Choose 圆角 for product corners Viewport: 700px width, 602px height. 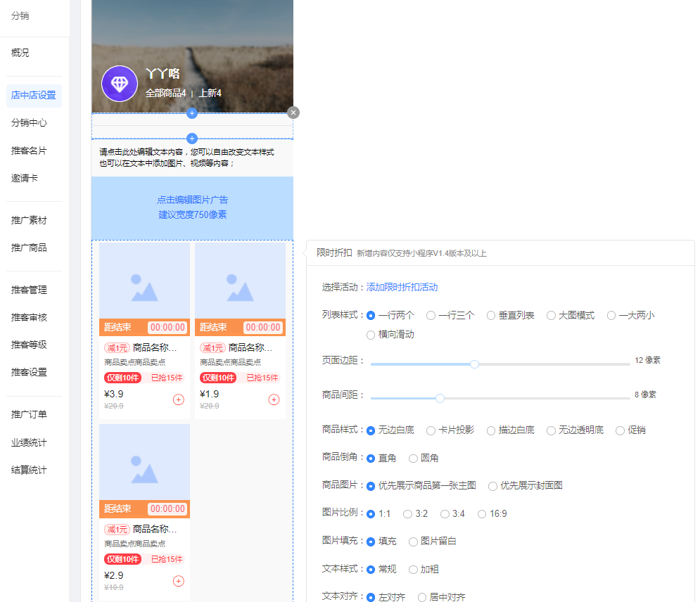pos(413,459)
